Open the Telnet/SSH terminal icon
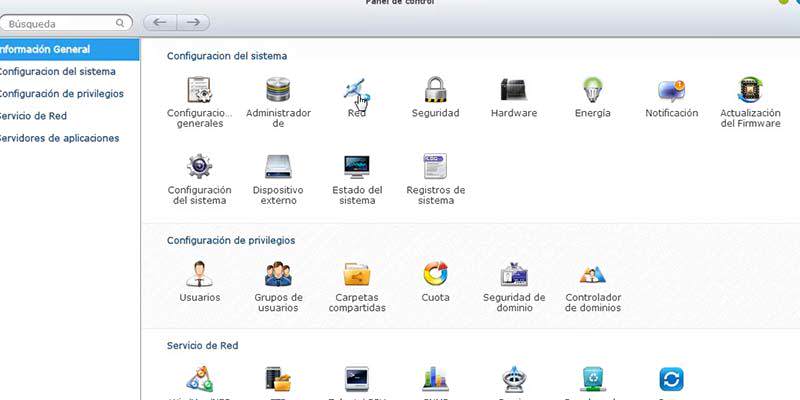Viewport: 800px width, 400px height. pos(357,379)
